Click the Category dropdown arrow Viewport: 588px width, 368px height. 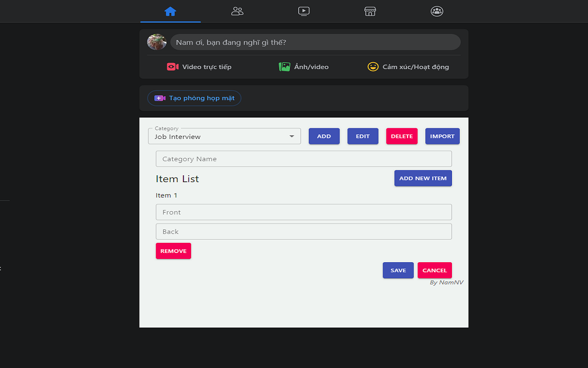(x=292, y=137)
